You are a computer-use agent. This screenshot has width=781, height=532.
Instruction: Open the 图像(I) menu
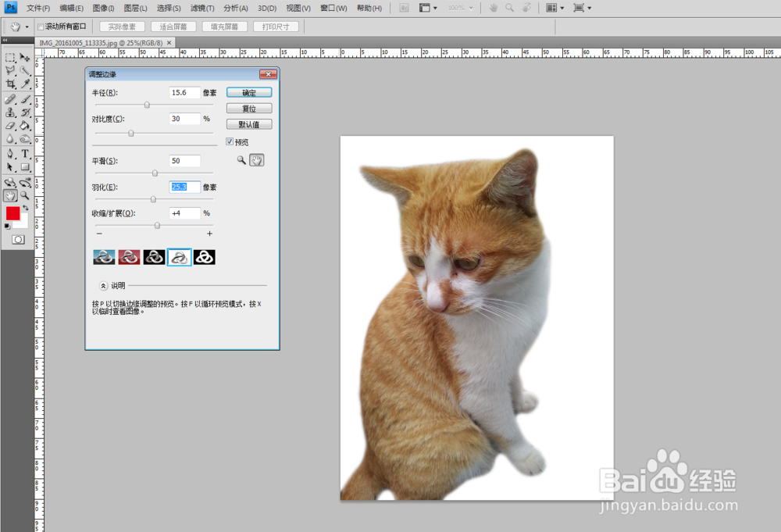tap(104, 8)
